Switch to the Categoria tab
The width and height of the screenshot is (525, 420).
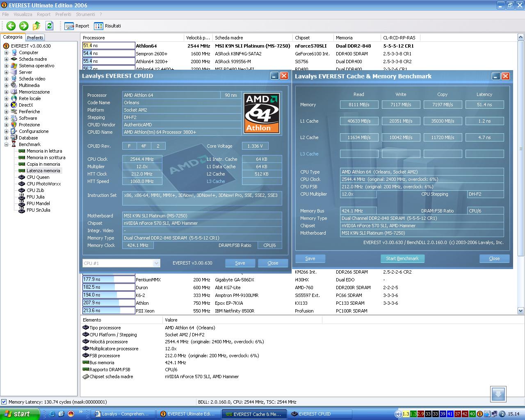[x=13, y=37]
